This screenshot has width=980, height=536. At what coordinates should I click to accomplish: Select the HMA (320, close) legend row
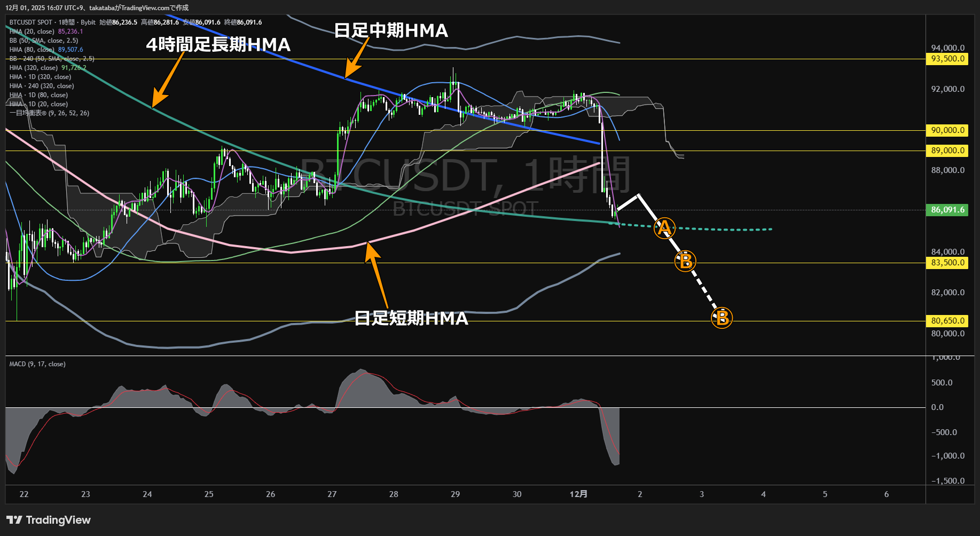48,68
